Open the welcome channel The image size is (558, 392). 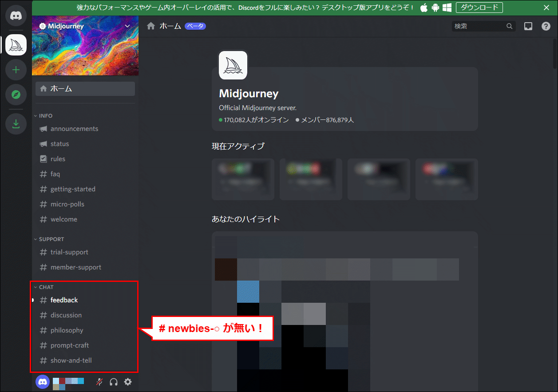coord(85,219)
